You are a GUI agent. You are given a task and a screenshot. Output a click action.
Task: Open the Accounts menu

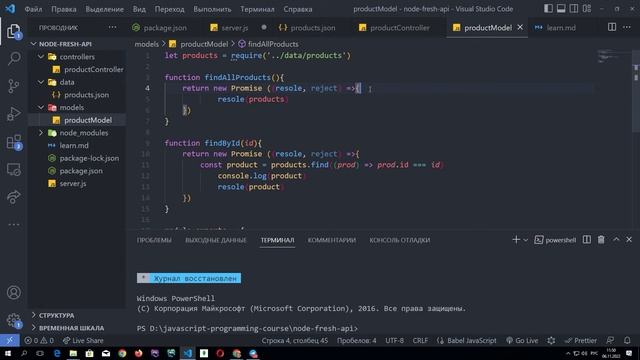[x=13, y=293]
